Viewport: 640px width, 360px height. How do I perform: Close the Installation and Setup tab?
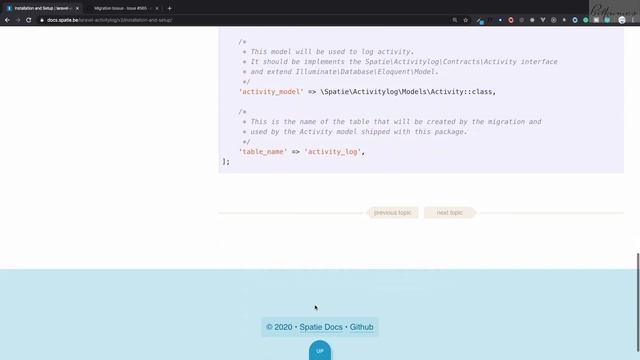[77, 8]
